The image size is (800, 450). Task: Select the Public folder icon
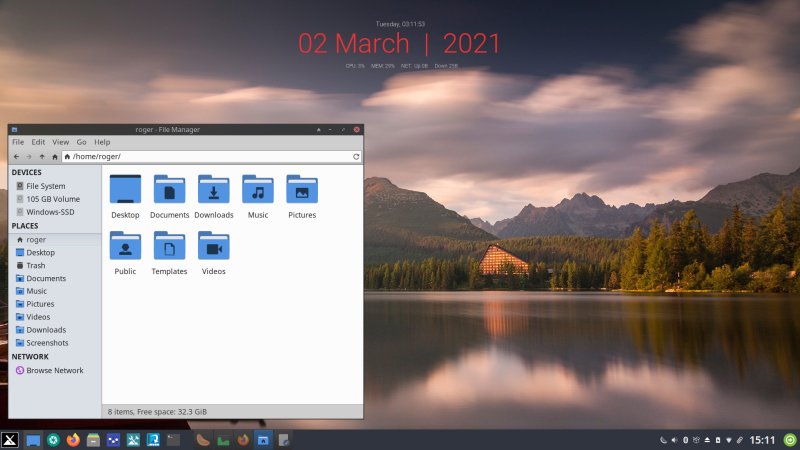(126, 246)
